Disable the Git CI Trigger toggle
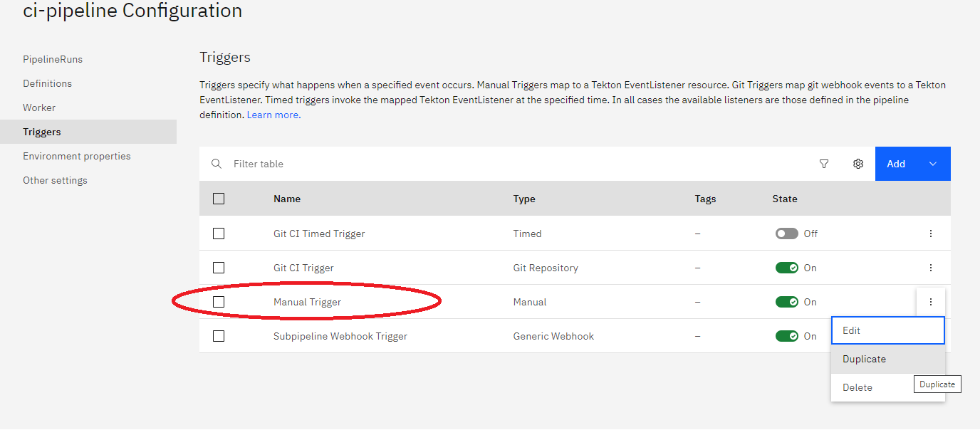 (787, 268)
